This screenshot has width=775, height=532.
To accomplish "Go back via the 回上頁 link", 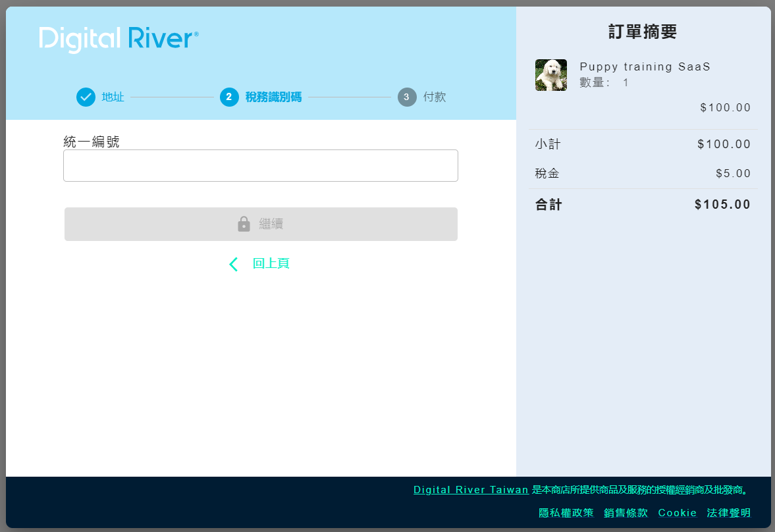I will tap(271, 263).
